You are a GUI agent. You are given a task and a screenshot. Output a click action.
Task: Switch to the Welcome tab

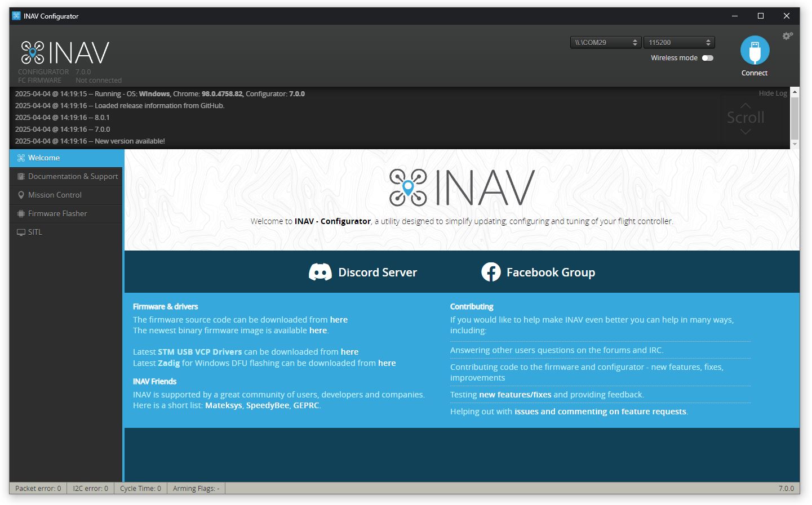click(66, 158)
